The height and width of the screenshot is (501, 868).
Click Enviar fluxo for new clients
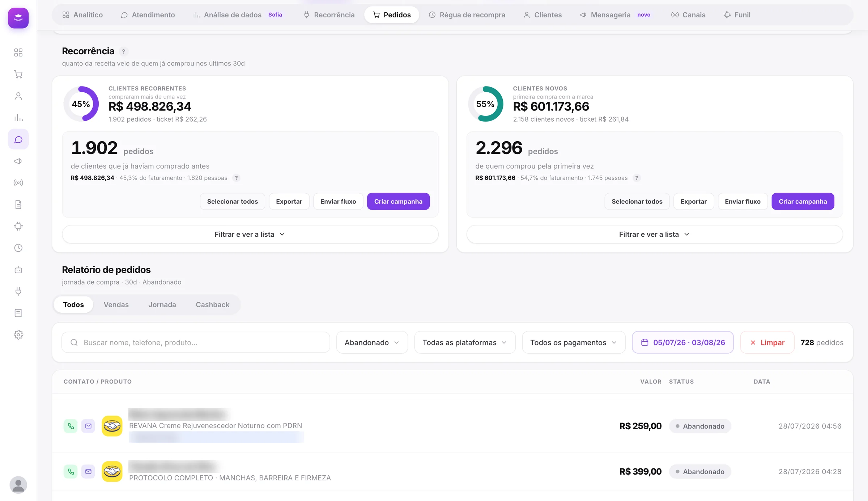pos(743,201)
